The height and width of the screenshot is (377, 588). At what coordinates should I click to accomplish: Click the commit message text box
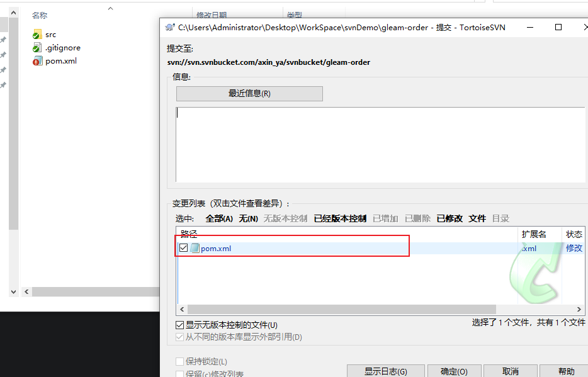(380, 145)
